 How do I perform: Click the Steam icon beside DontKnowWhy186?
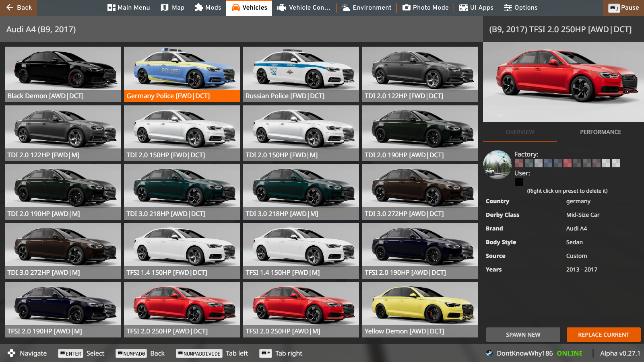coord(489,353)
